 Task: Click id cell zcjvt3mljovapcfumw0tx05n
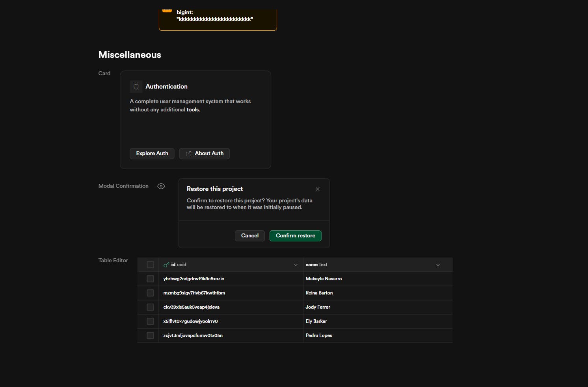pos(231,335)
